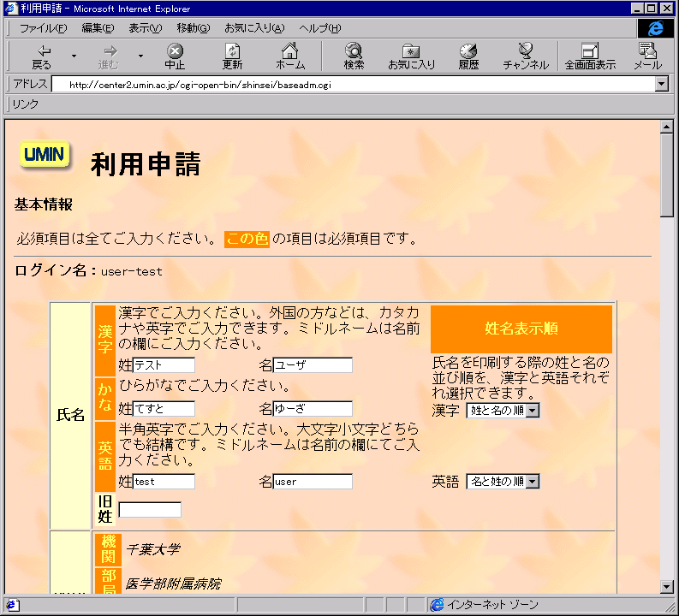
Task: Click the UMIN logo on the page
Action: click(x=45, y=155)
